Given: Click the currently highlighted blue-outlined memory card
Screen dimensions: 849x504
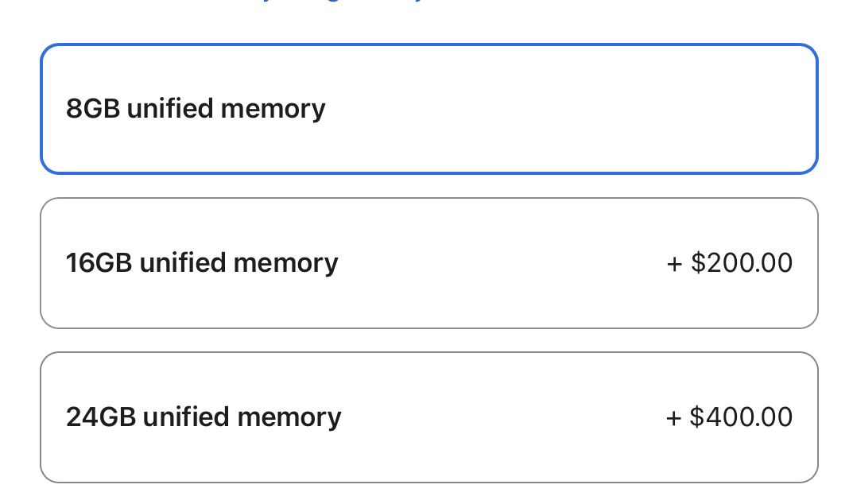Looking at the screenshot, I should [x=428, y=109].
